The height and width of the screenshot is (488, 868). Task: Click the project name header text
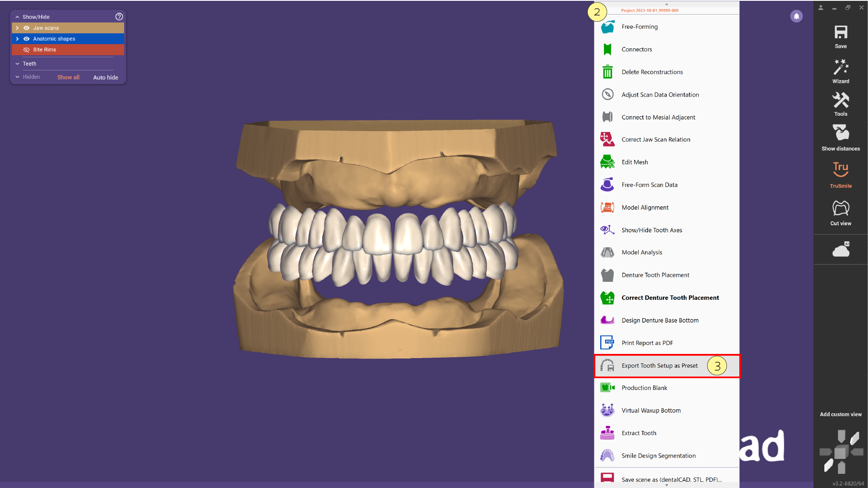pos(650,10)
